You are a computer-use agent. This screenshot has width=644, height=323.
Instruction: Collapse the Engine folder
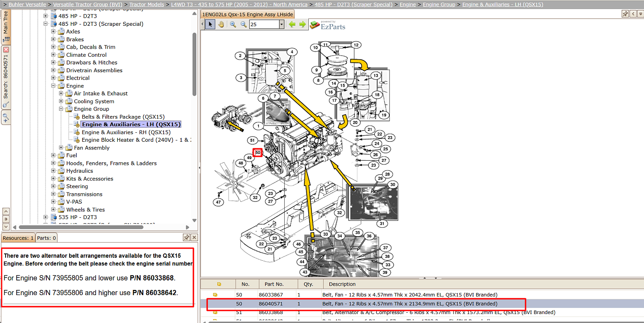(x=53, y=86)
